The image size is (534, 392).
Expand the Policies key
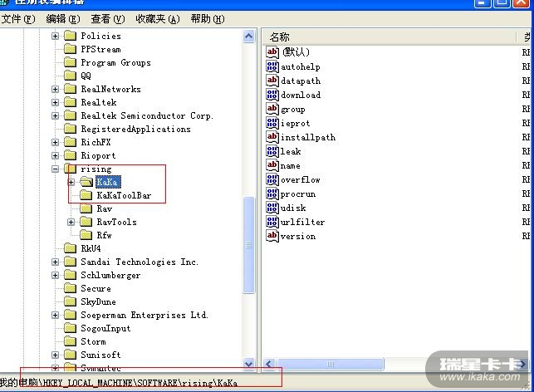coord(55,36)
